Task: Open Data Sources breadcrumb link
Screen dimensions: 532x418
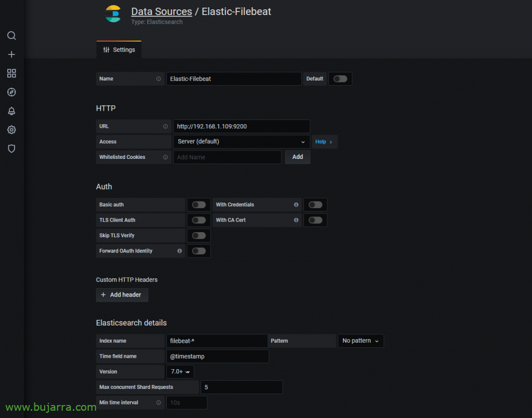Action: click(x=161, y=11)
